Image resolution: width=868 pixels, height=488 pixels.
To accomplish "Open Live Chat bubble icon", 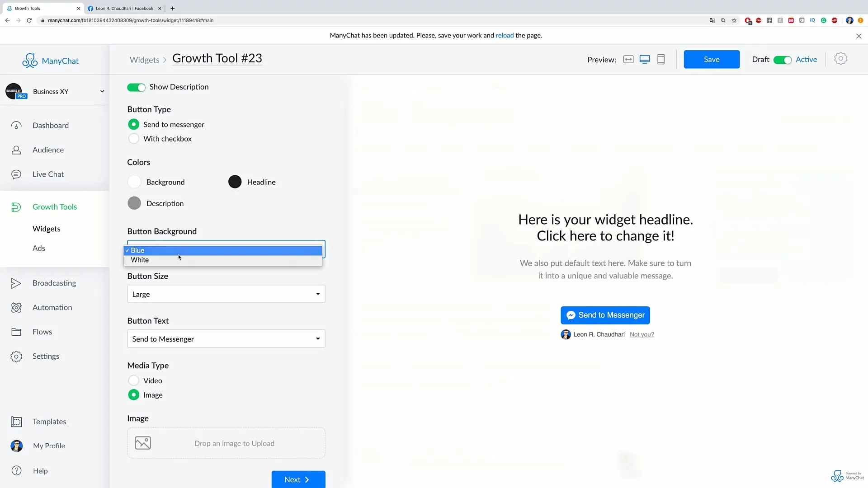I will pyautogui.click(x=16, y=174).
